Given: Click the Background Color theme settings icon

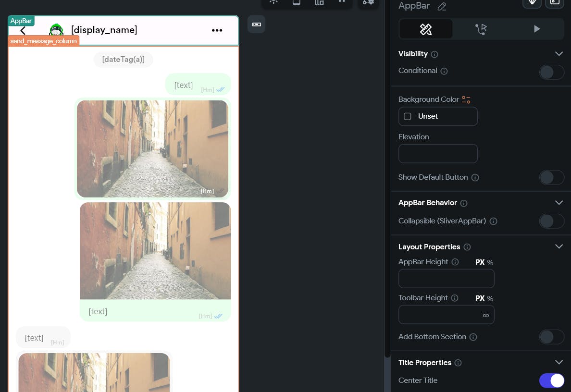Looking at the screenshot, I should tap(466, 99).
